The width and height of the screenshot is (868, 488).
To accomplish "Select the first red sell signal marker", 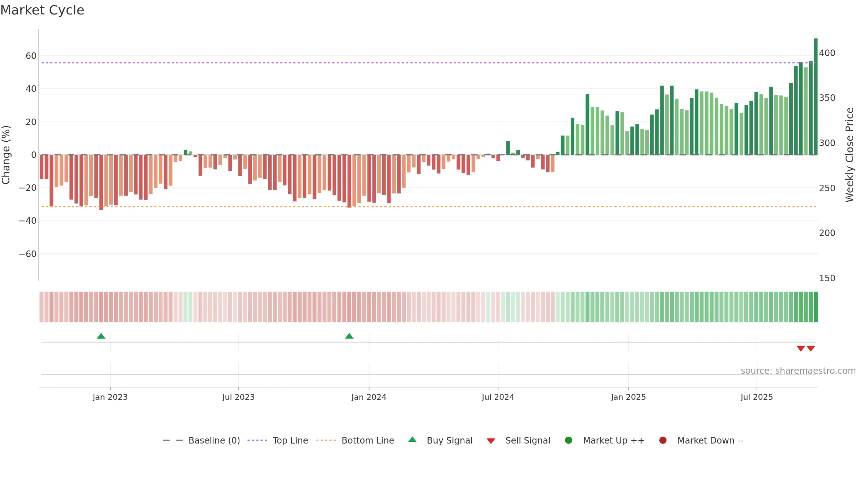I will [x=801, y=348].
